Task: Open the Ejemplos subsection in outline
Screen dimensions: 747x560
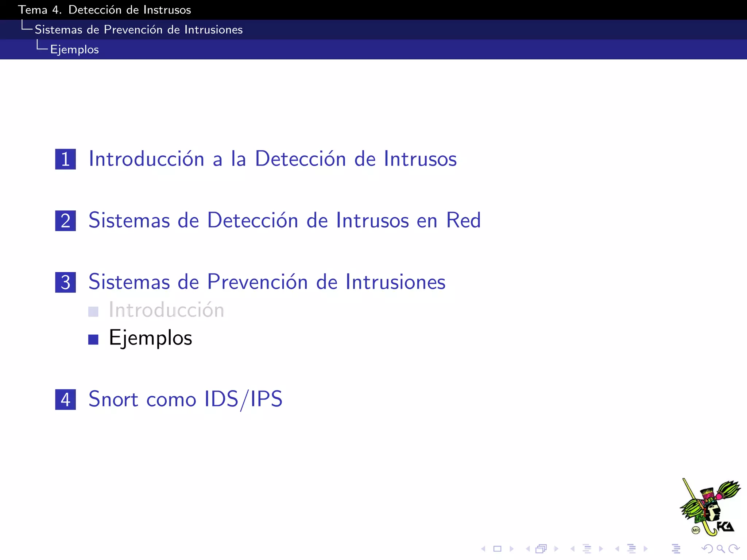Action: 150,338
